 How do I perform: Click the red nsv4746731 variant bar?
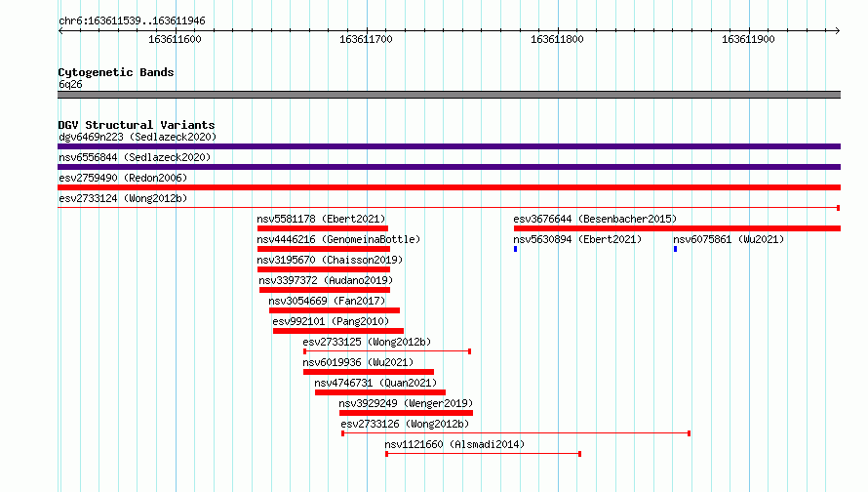[380, 392]
